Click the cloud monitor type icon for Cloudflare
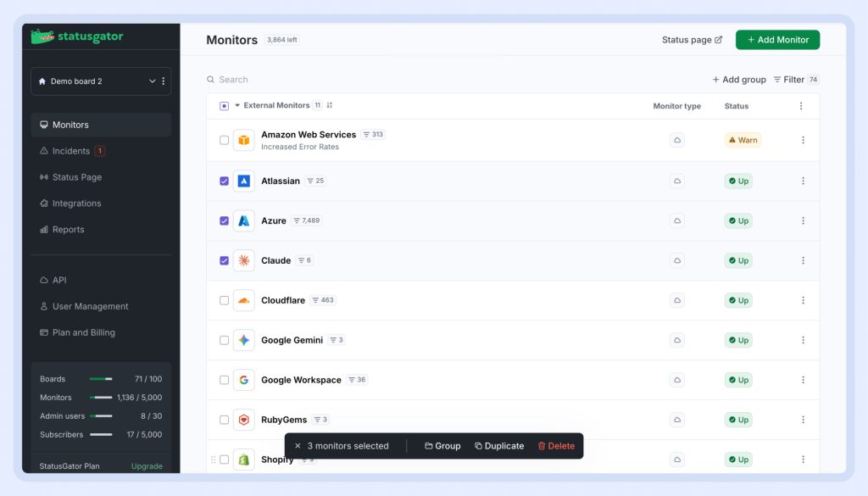The image size is (868, 496). (x=677, y=301)
